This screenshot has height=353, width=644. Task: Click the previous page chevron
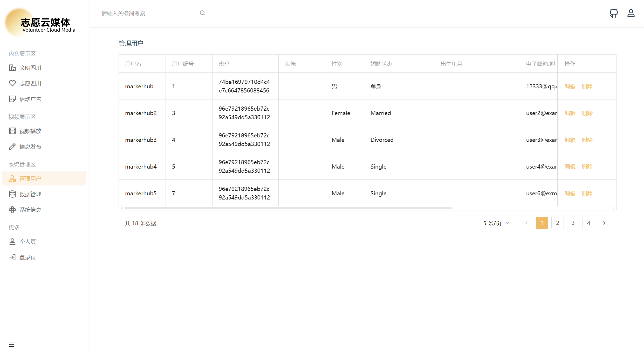[x=526, y=223]
